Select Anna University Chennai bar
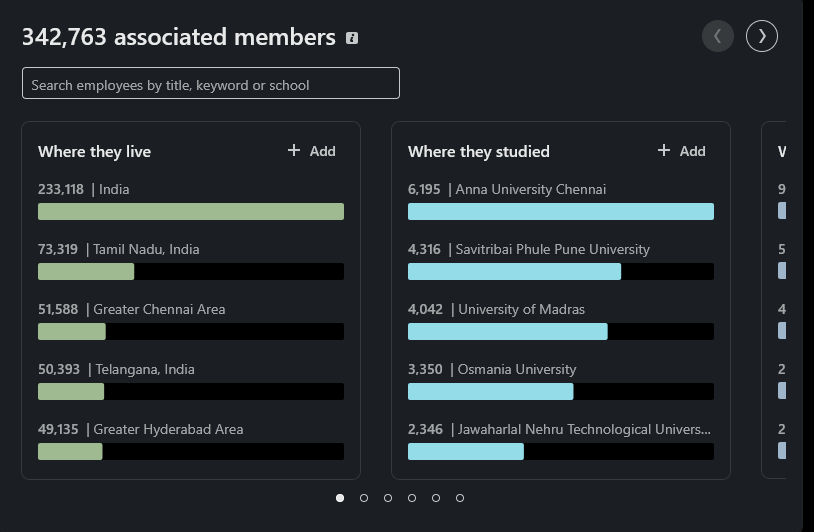This screenshot has width=814, height=532. [x=561, y=211]
